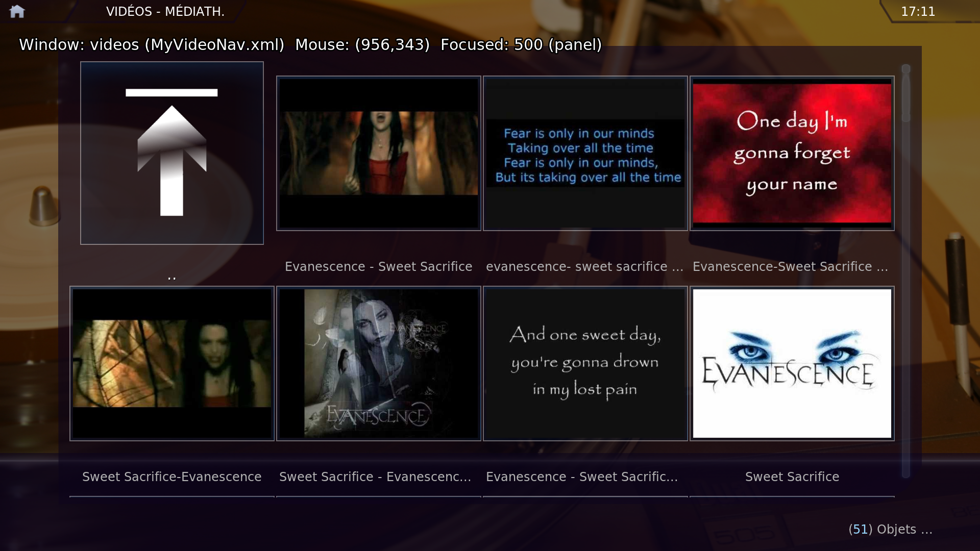This screenshot has width=980, height=551.
Task: Open the Evanescence gothic collage artwork thumbnail
Action: 379,363
